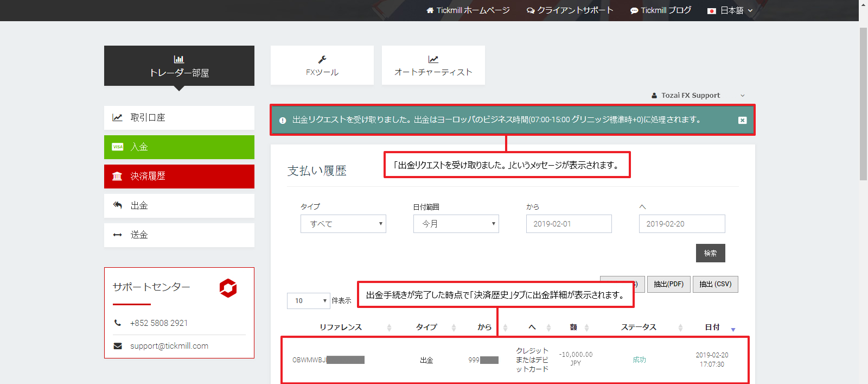Click the 抽出(PDF) button

click(x=669, y=284)
